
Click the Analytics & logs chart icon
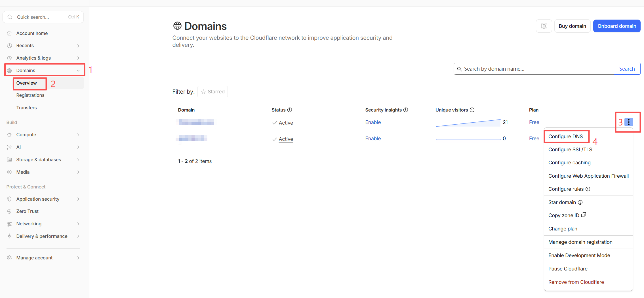(x=9, y=58)
